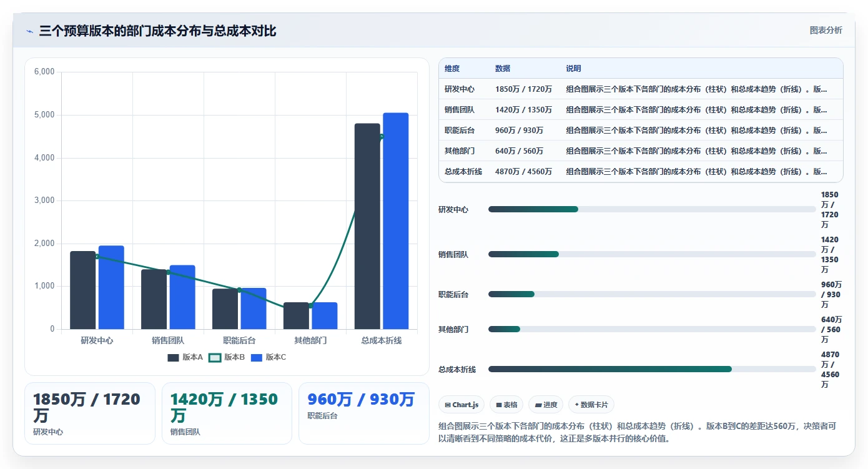Click the 版本B line point at 总成本折线
This screenshot has width=868, height=469.
pyautogui.click(x=382, y=136)
